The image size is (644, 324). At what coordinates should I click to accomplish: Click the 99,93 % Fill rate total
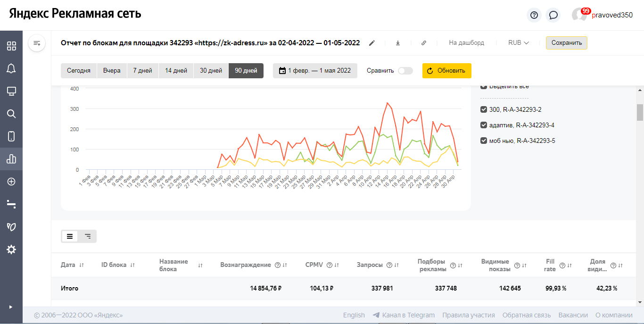556,288
